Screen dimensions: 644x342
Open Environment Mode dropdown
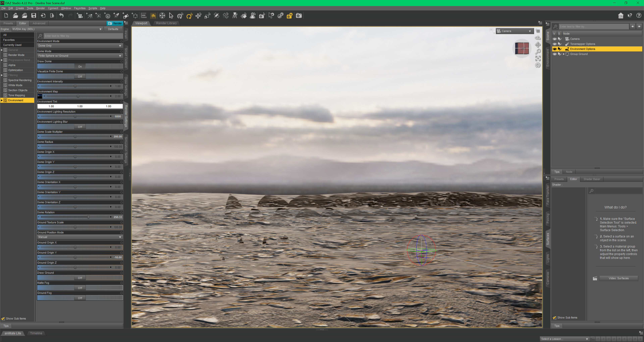(80, 46)
